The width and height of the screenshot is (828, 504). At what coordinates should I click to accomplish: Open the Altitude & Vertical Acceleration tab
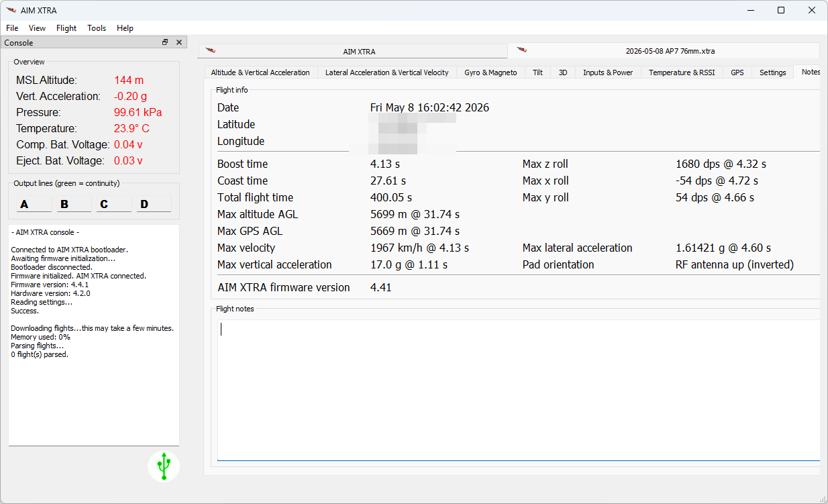(x=260, y=72)
